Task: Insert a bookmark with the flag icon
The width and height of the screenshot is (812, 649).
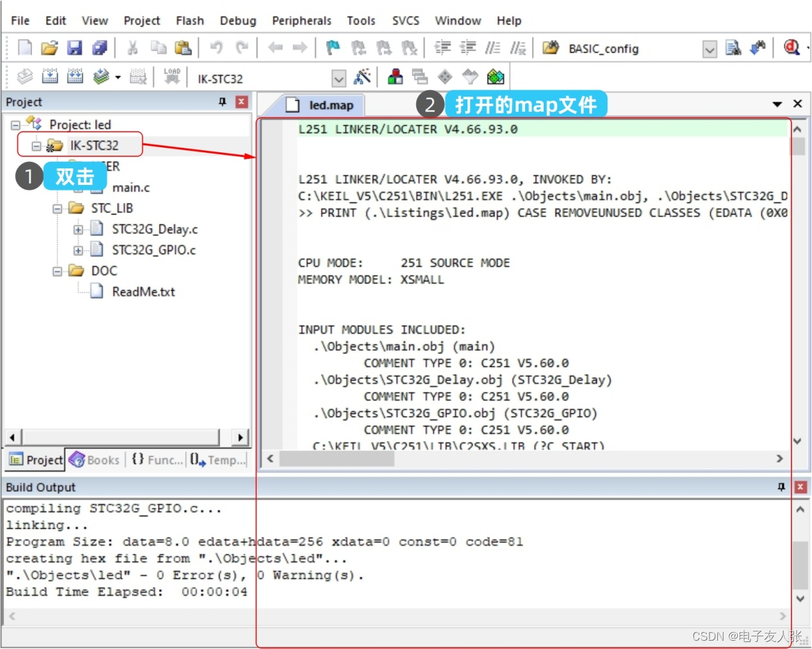Action: coord(333,48)
